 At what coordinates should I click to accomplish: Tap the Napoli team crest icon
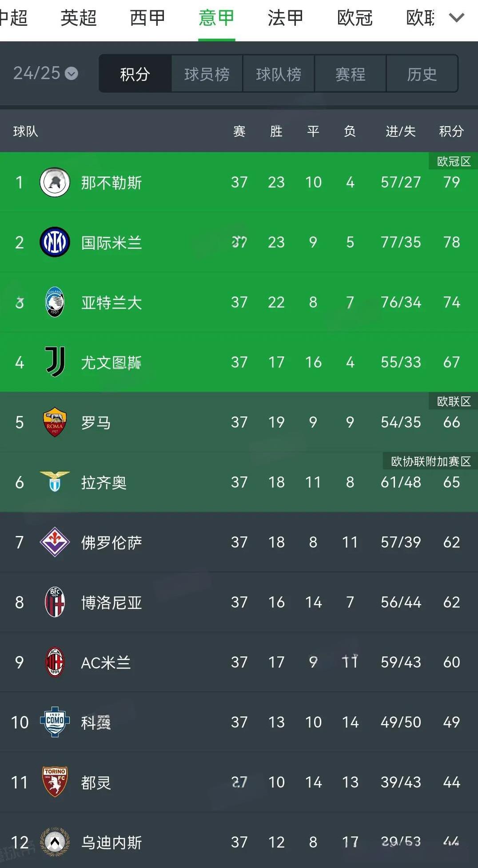point(55,182)
